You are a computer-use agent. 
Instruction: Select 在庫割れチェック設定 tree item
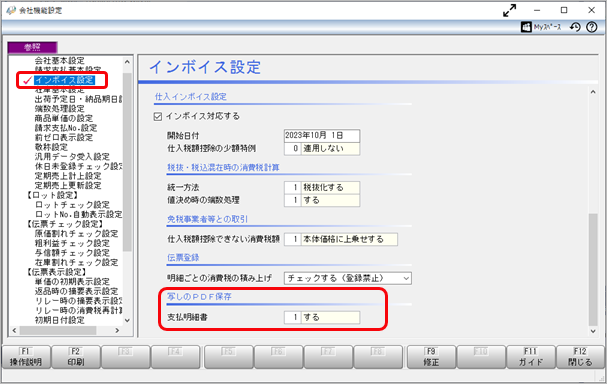pyautogui.click(x=76, y=262)
